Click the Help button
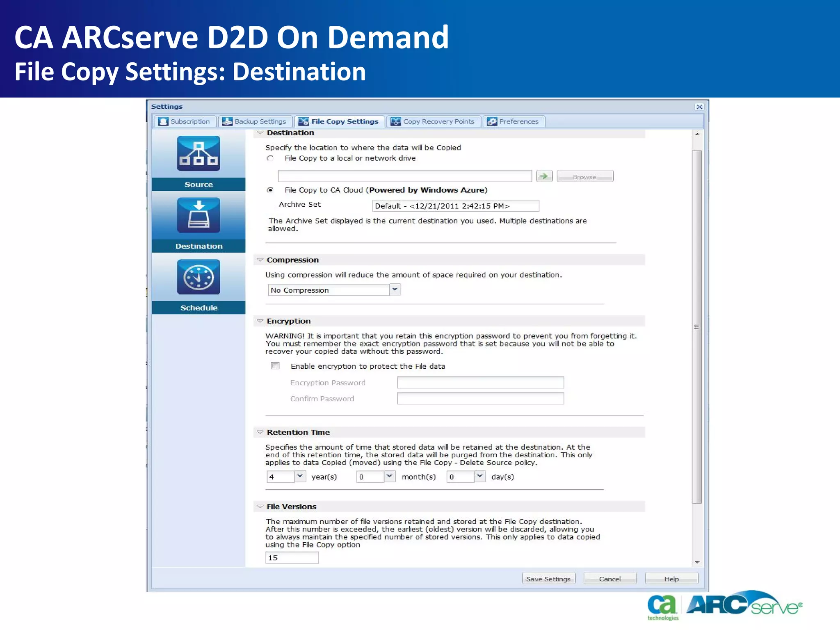This screenshot has width=840, height=630. pyautogui.click(x=671, y=578)
